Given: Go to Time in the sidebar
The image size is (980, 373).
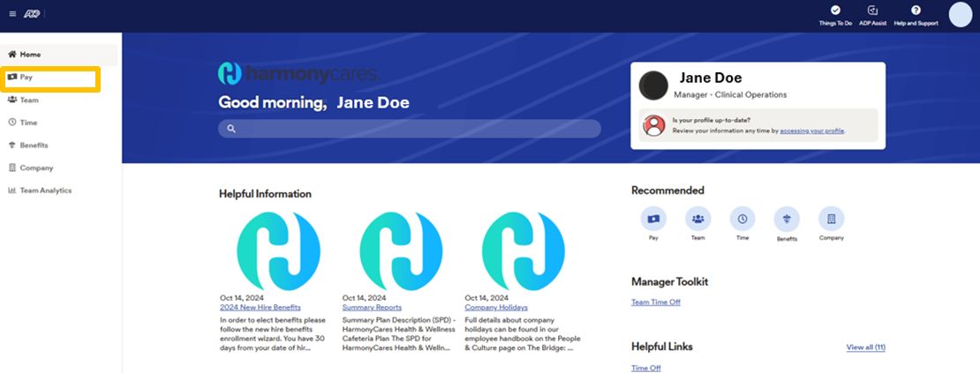Looking at the screenshot, I should click(28, 123).
